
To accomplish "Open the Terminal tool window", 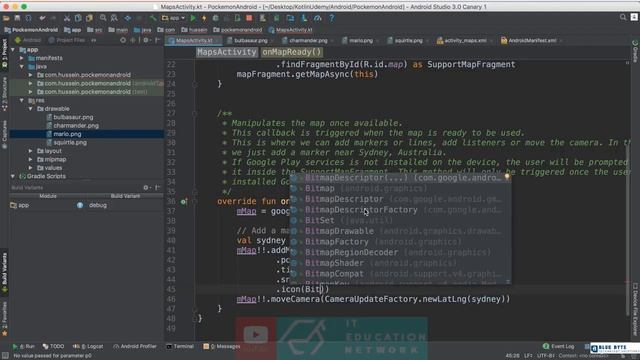I will coord(180,346).
